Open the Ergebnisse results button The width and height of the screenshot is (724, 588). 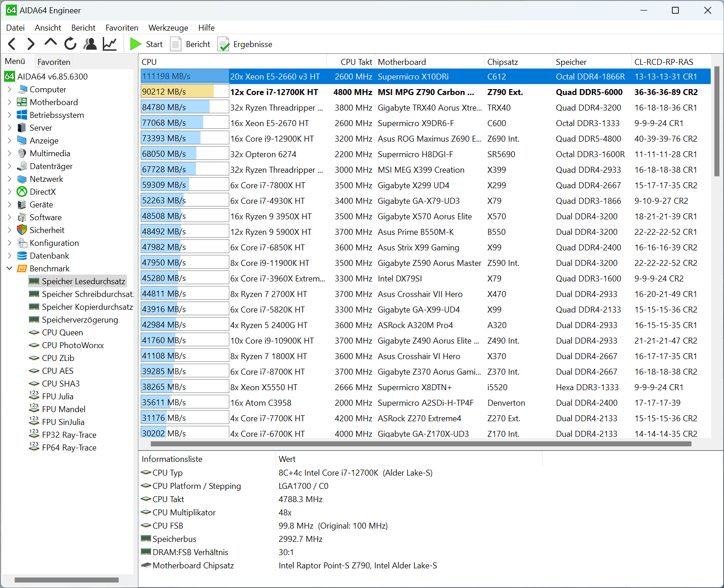(x=245, y=44)
